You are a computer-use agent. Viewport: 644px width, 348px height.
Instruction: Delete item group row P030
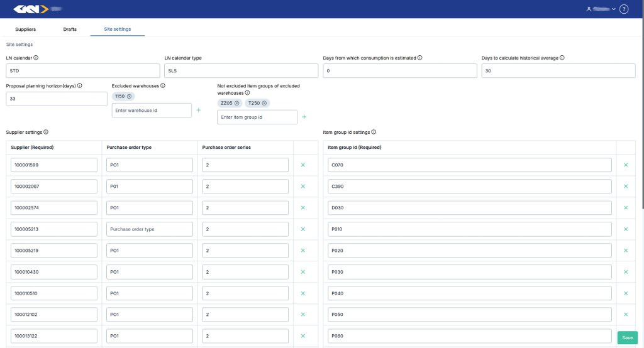click(x=625, y=272)
